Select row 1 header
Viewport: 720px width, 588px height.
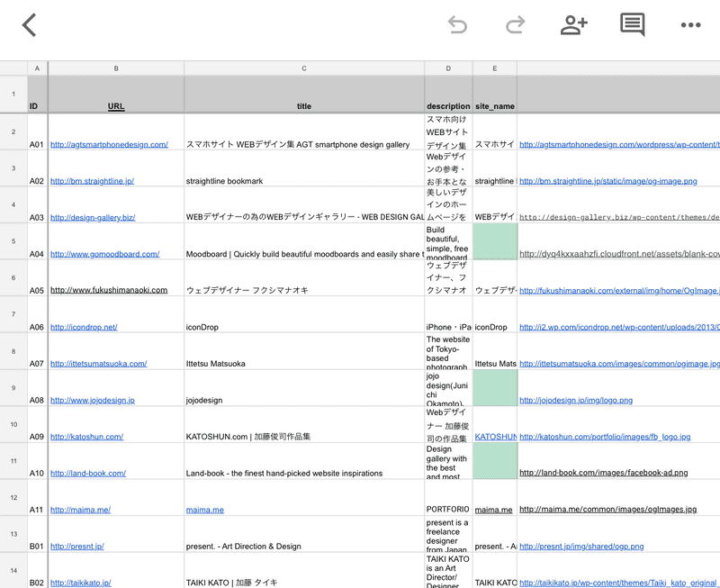13,95
